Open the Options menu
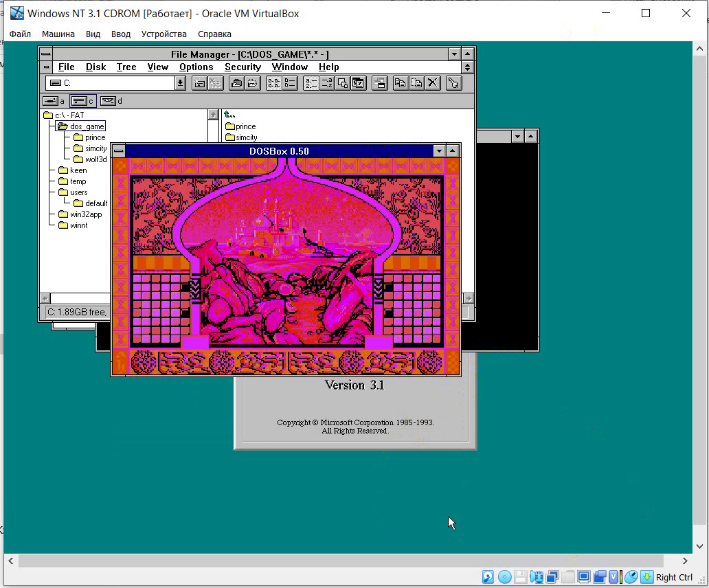This screenshot has height=588, width=709. point(196,67)
